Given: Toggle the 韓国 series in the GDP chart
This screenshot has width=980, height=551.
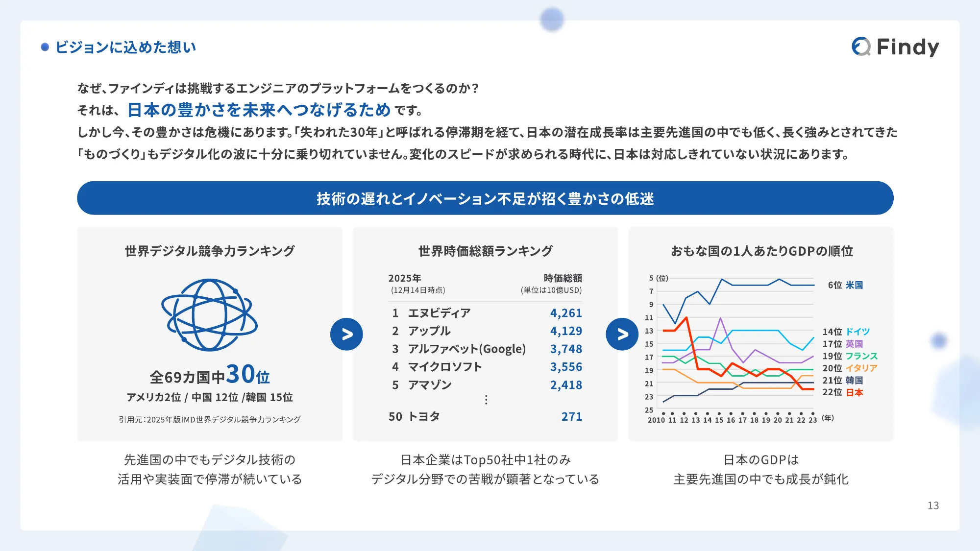Looking at the screenshot, I should pos(855,381).
